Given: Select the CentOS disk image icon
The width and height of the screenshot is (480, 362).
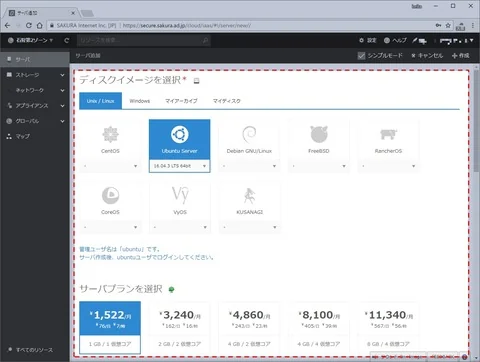Looking at the screenshot, I should [x=110, y=134].
